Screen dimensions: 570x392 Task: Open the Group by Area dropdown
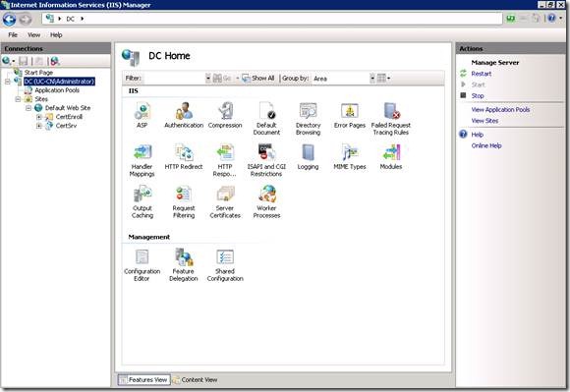(371, 79)
